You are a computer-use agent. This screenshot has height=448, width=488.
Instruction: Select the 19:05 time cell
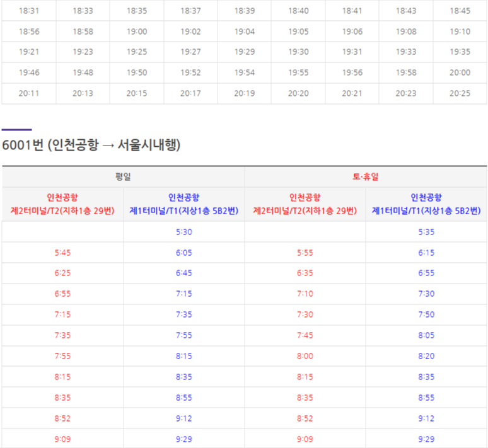click(298, 32)
